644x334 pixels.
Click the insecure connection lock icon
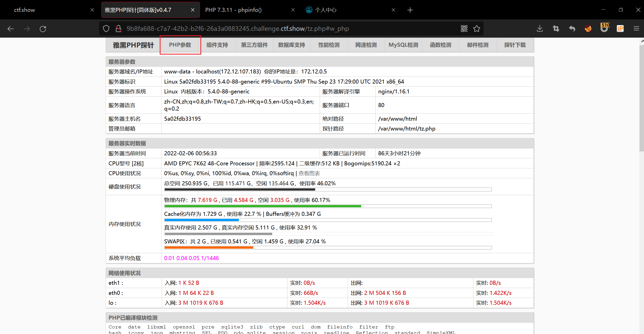point(119,29)
